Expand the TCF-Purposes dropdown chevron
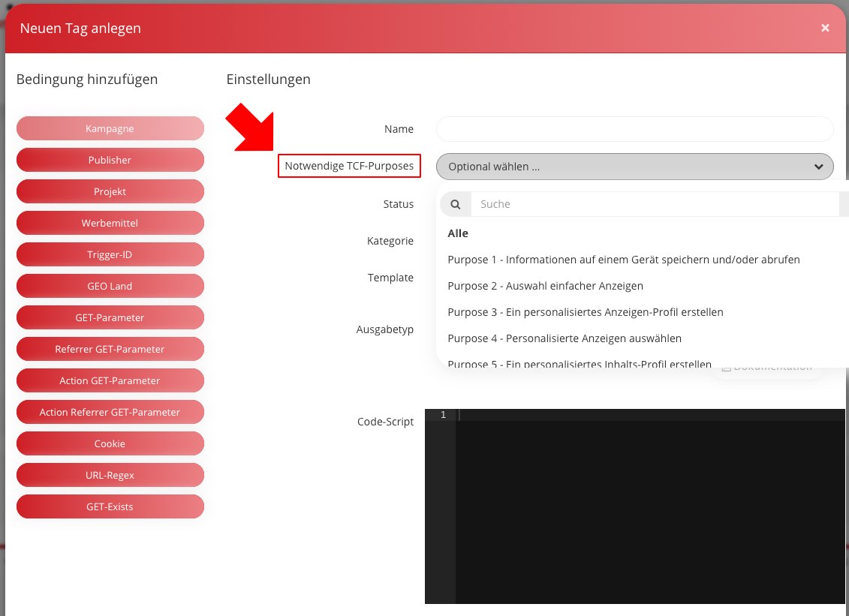This screenshot has width=849, height=616. [x=818, y=167]
